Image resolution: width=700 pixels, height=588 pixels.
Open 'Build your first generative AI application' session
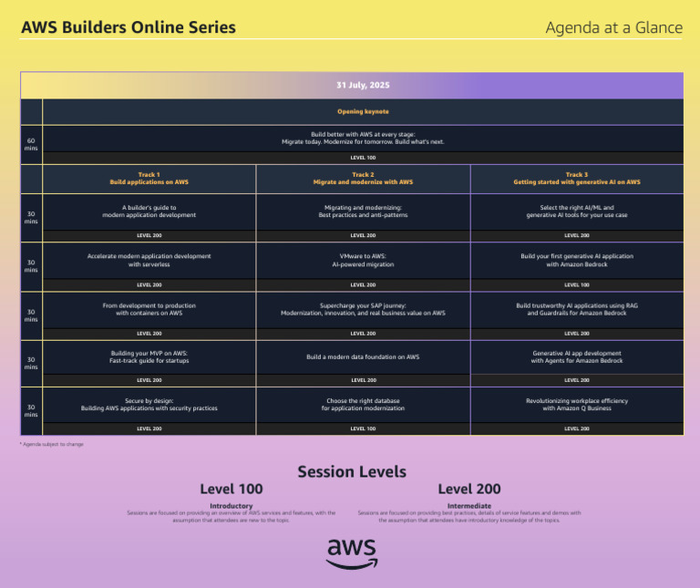click(577, 261)
